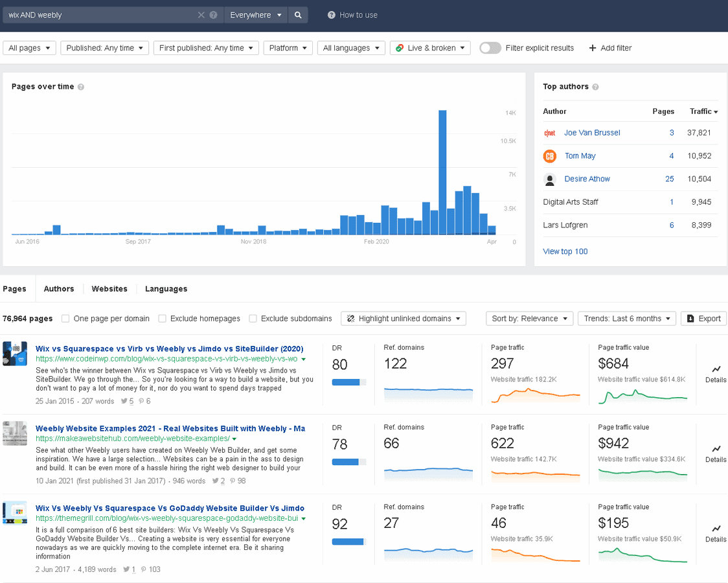
Task: Open First published: Any time dropdown
Action: pyautogui.click(x=206, y=48)
